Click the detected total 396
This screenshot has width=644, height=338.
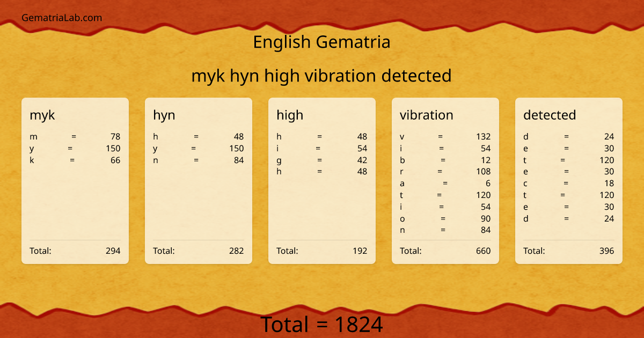[x=607, y=251]
